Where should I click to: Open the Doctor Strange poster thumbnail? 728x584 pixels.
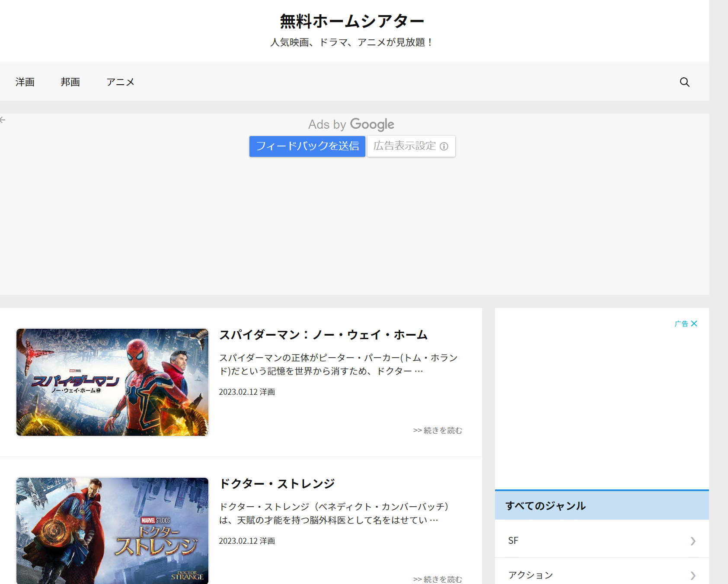click(x=112, y=531)
